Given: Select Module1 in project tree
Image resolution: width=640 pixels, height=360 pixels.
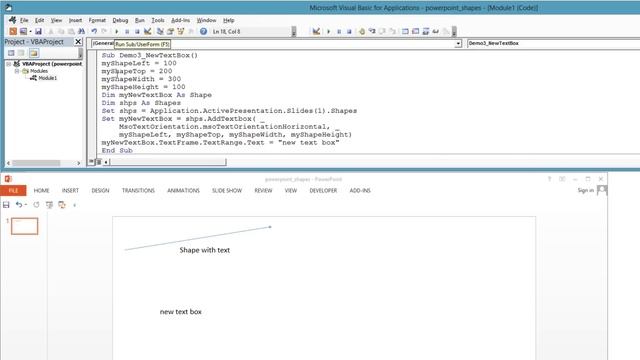Looking at the screenshot, I should [47, 78].
